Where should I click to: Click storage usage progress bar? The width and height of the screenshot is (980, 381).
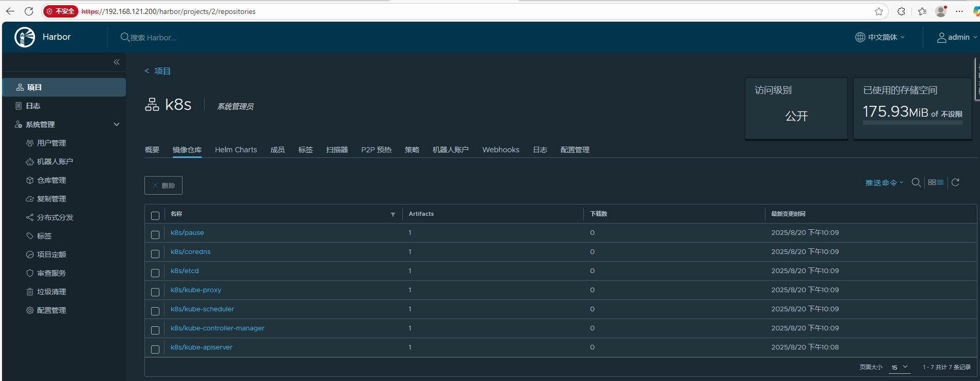click(x=912, y=123)
